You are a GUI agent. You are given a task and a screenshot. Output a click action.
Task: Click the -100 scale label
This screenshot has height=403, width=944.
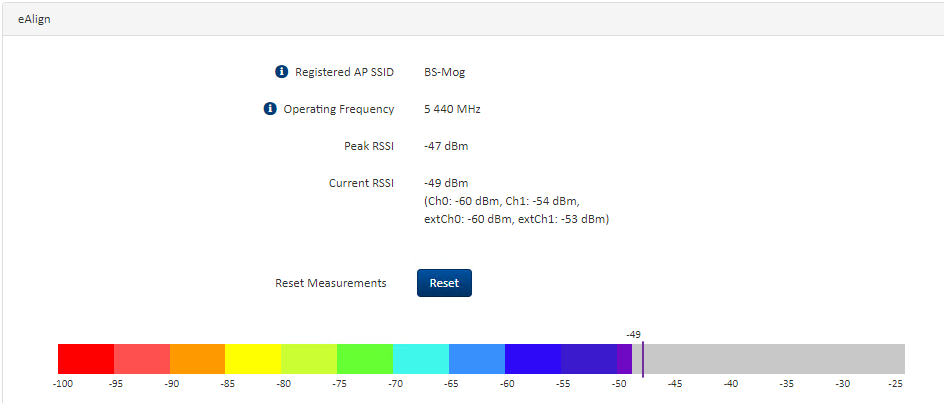click(x=62, y=383)
